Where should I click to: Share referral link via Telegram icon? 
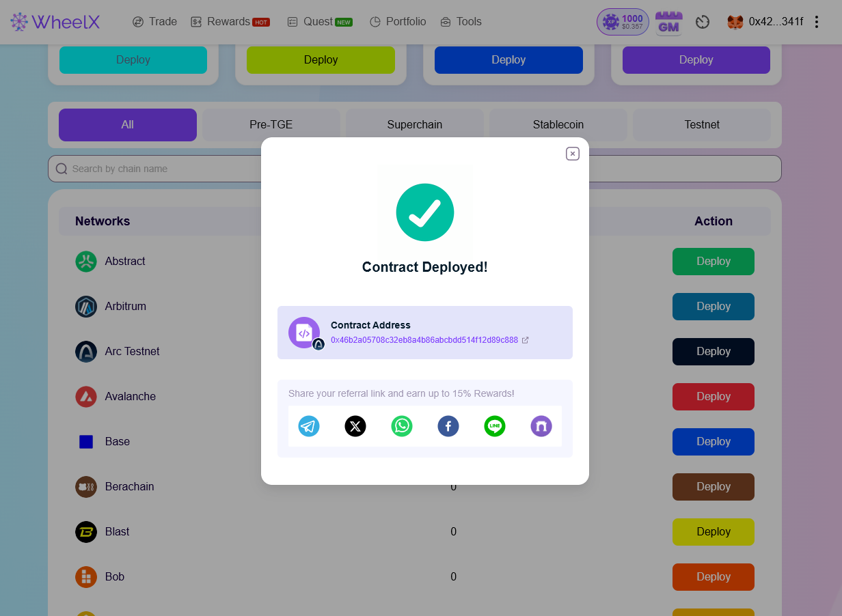[x=309, y=426]
